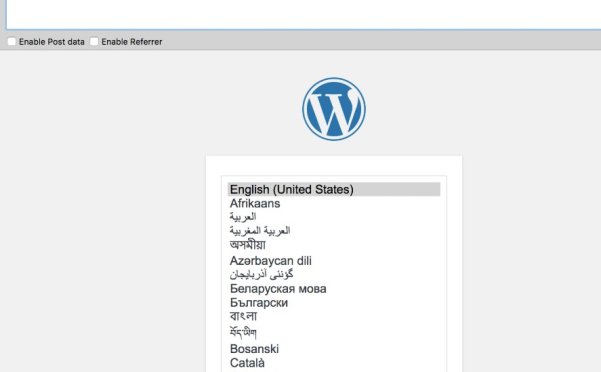Select گؤنئی آذربایجان language row
This screenshot has height=372, width=601.
point(334,274)
